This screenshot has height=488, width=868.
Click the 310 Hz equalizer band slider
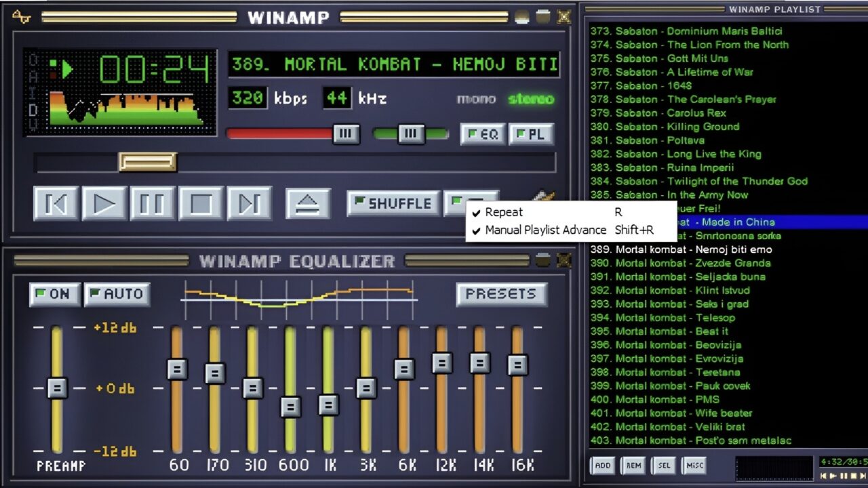pyautogui.click(x=252, y=388)
